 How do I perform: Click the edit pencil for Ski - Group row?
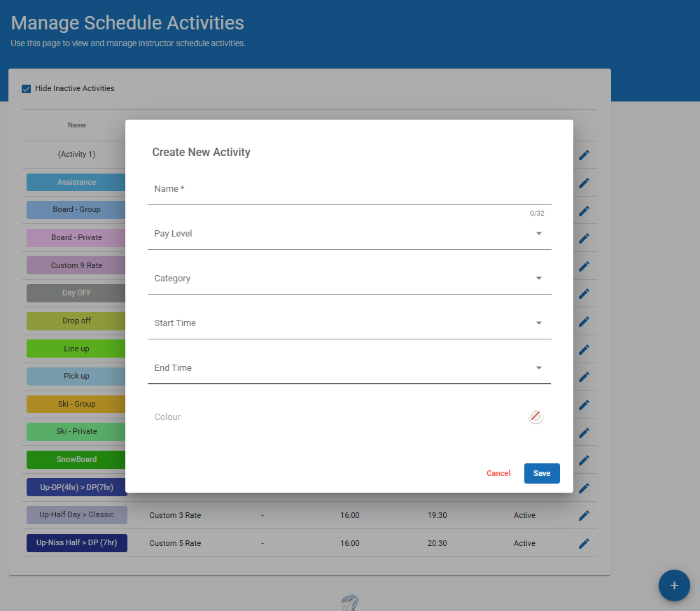(584, 405)
